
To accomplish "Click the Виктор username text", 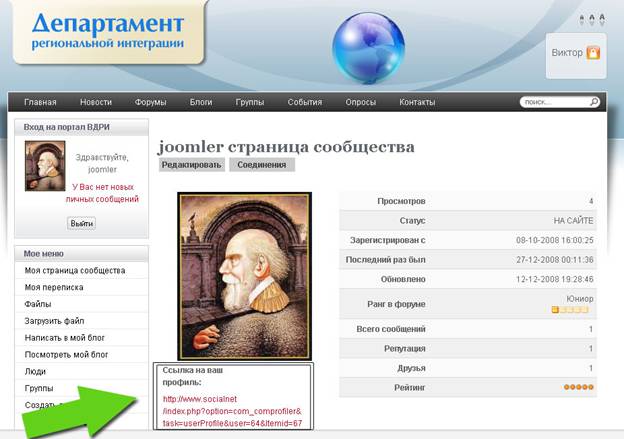I will (567, 53).
